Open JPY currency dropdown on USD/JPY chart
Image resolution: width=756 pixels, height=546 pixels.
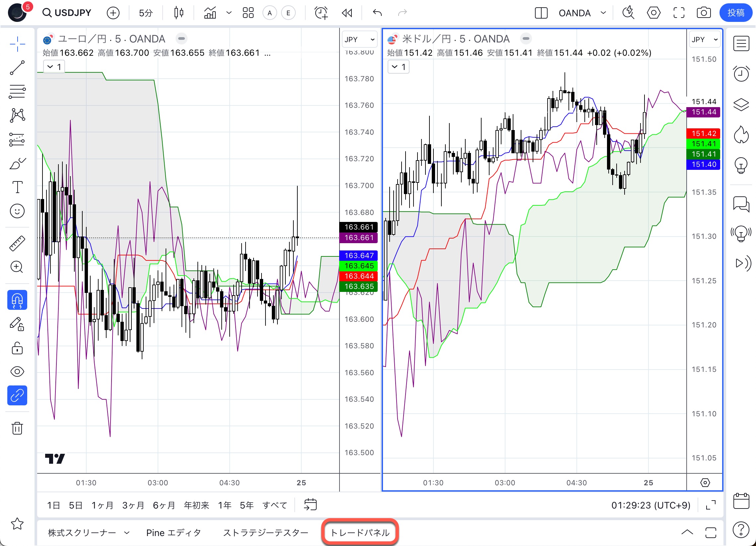[704, 40]
